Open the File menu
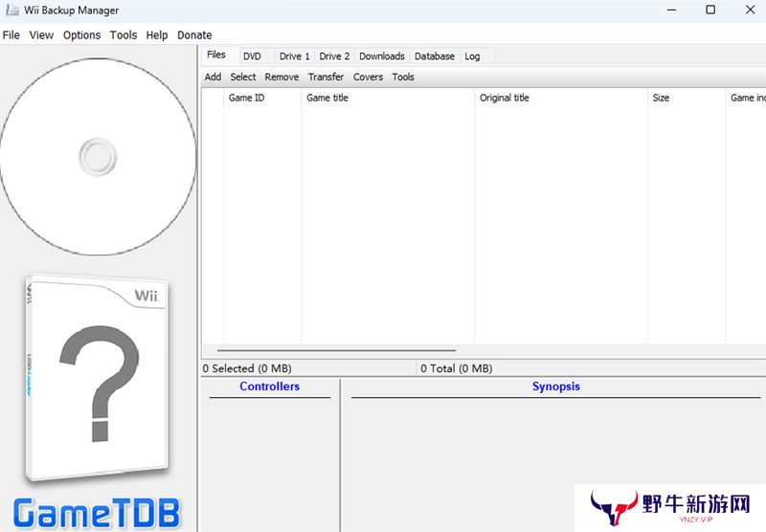Viewport: 766px width, 532px height. [11, 35]
